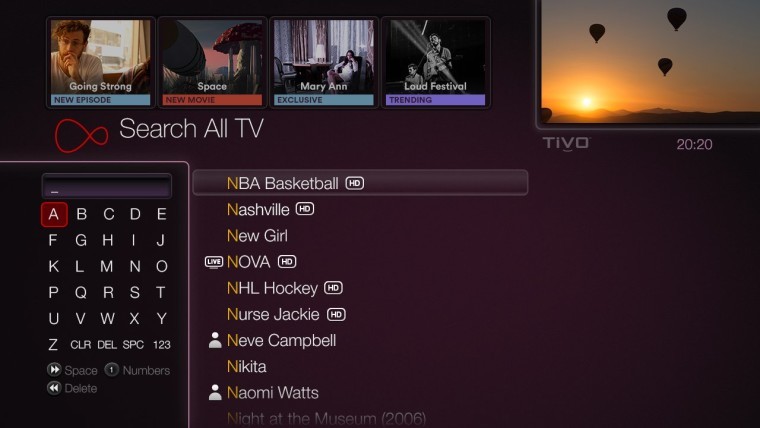Screen dimensions: 760x428
Task: Select the DEL key on keyboard
Action: click(107, 345)
